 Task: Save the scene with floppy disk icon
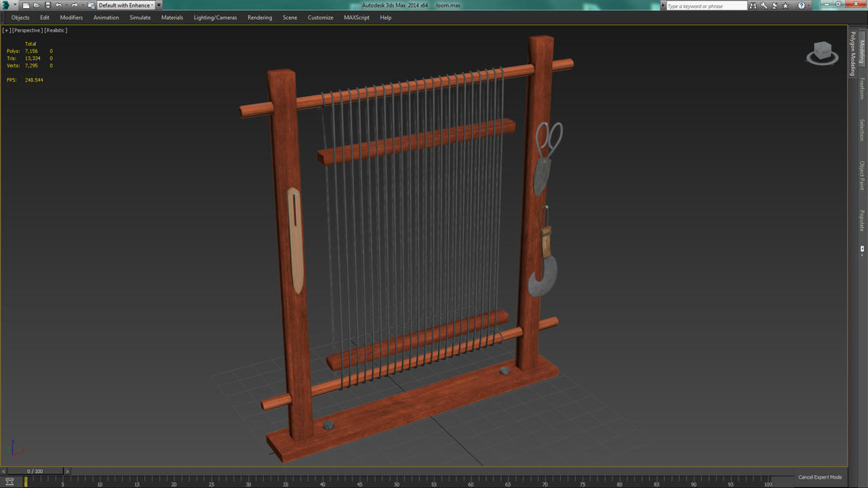47,5
